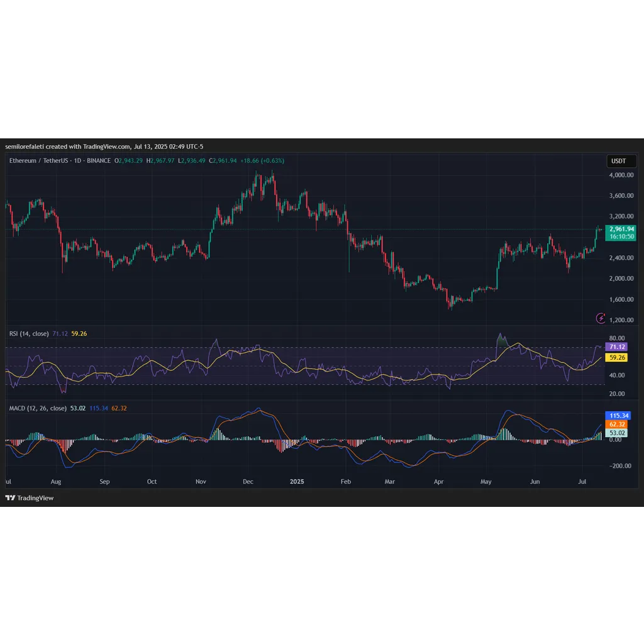Select the change value +18.66 (+0.63%)
The image size is (644, 644).
(x=262, y=160)
